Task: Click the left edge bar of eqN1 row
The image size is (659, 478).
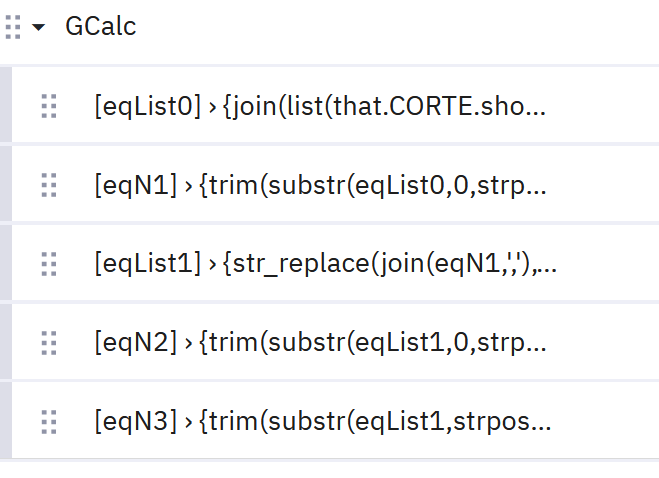Action: [5, 185]
